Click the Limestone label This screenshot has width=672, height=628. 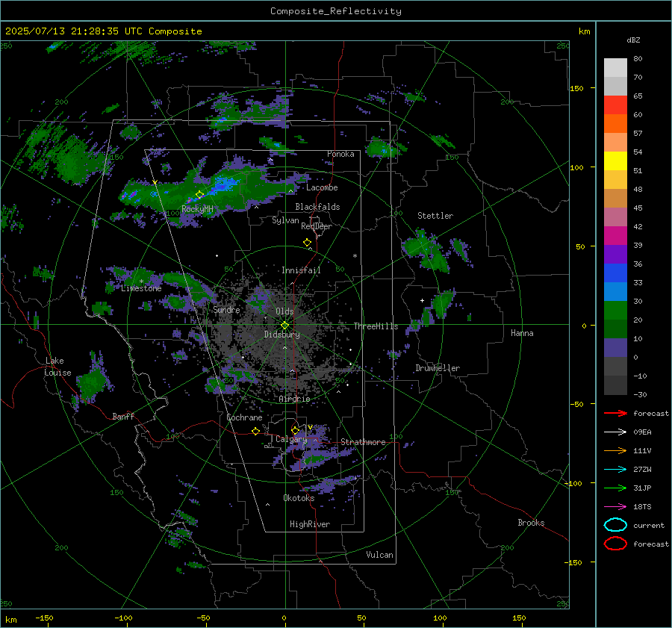[x=141, y=288]
